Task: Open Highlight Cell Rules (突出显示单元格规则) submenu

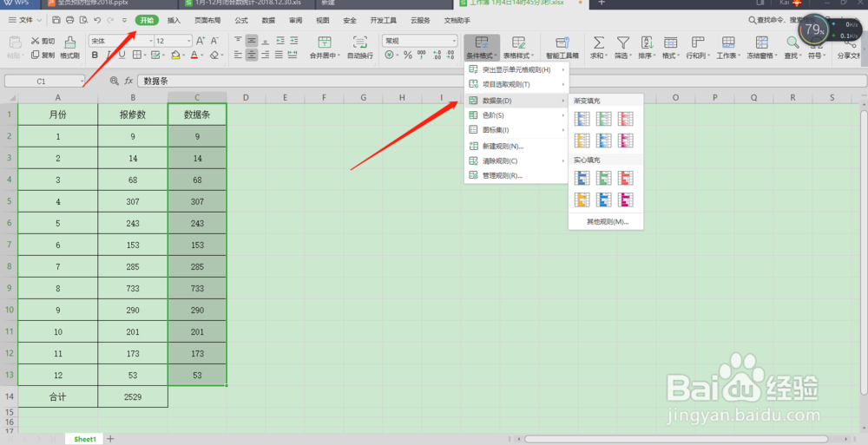Action: point(516,69)
